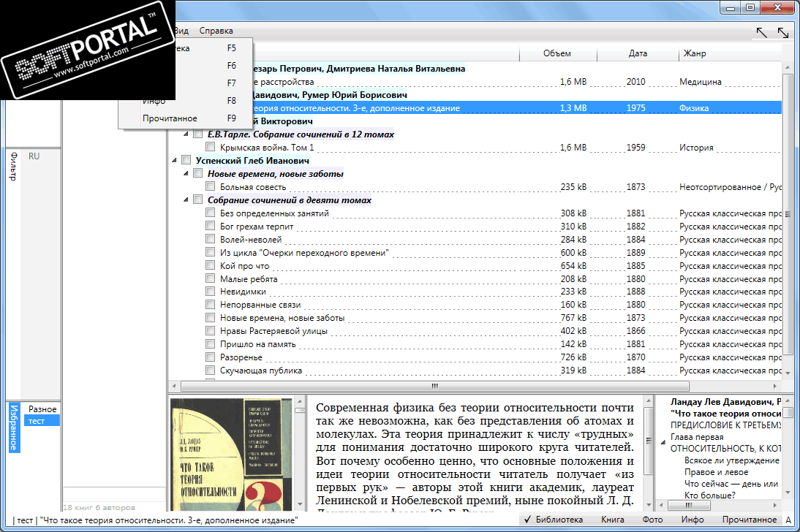Collapse the Глава первая contents node

coord(663,443)
